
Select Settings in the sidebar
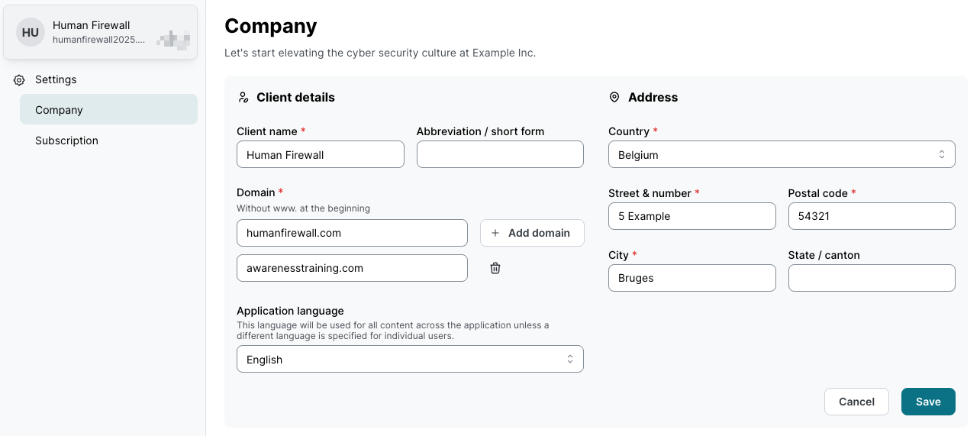[56, 79]
